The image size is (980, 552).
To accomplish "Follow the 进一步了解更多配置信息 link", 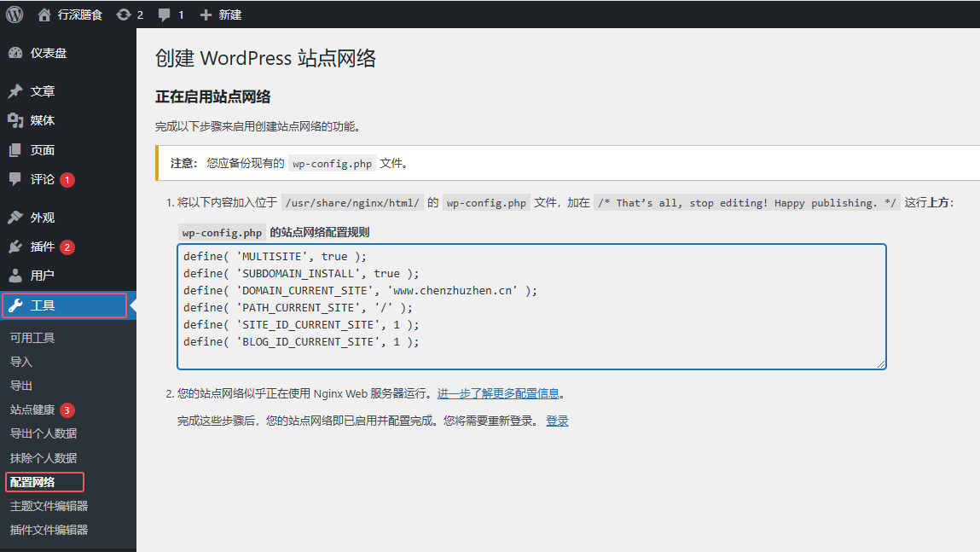I will pos(498,394).
